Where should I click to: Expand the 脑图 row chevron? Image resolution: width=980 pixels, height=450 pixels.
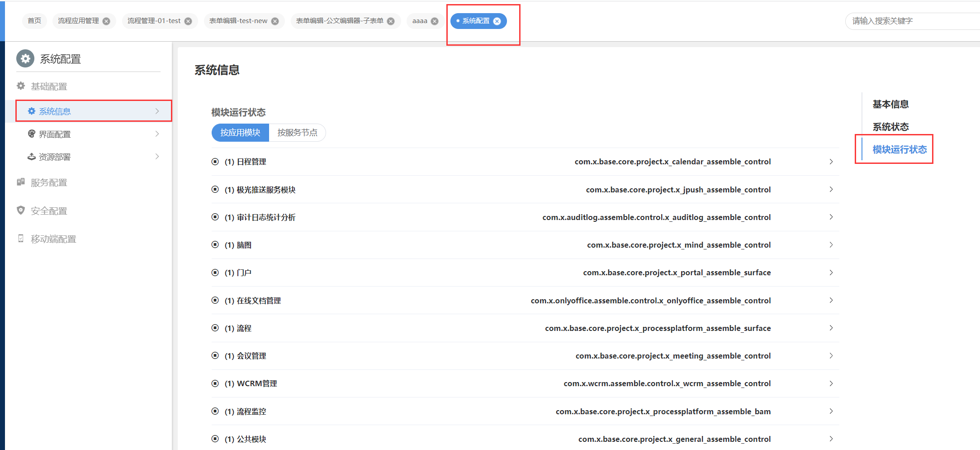tap(831, 244)
